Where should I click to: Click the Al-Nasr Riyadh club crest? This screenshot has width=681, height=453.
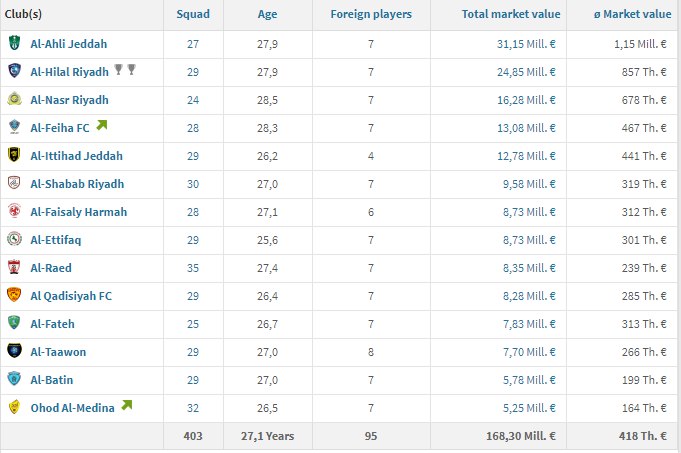(x=14, y=99)
